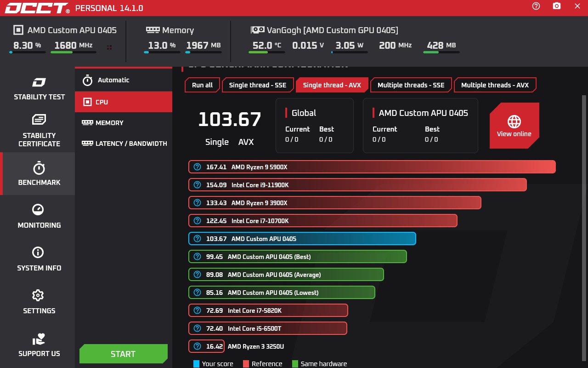Click the Memory module icon in the header
Image resolution: width=588 pixels, height=368 pixels.
(x=153, y=30)
